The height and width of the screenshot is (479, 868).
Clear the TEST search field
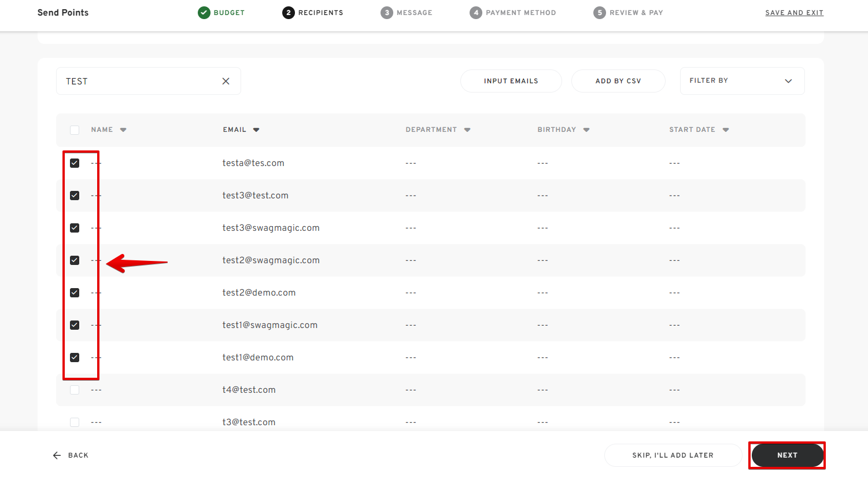(226, 81)
